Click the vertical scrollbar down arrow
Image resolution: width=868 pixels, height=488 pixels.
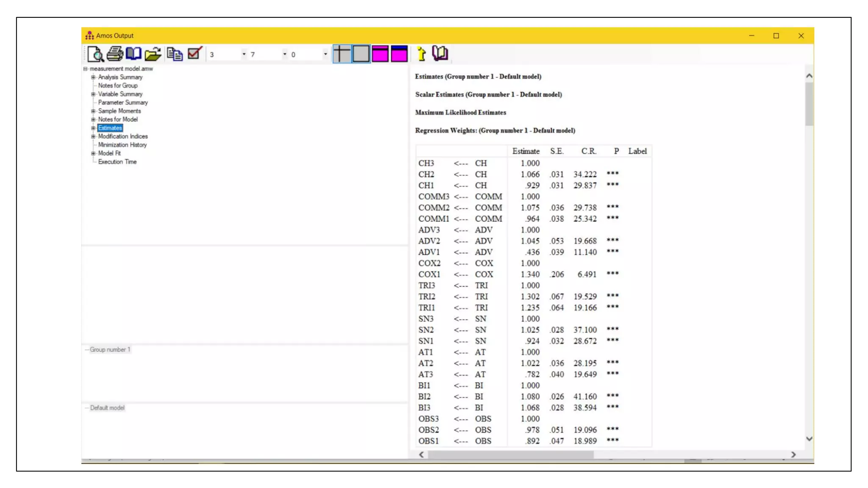tap(809, 439)
